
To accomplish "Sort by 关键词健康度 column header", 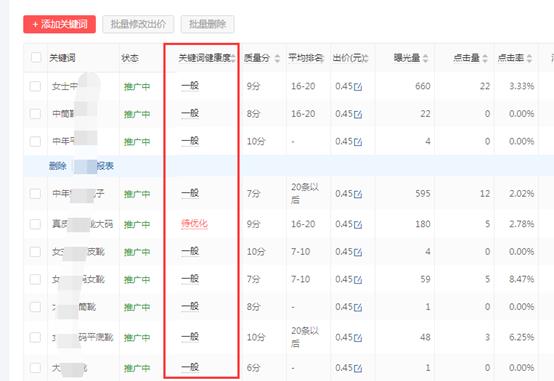I will (207, 58).
